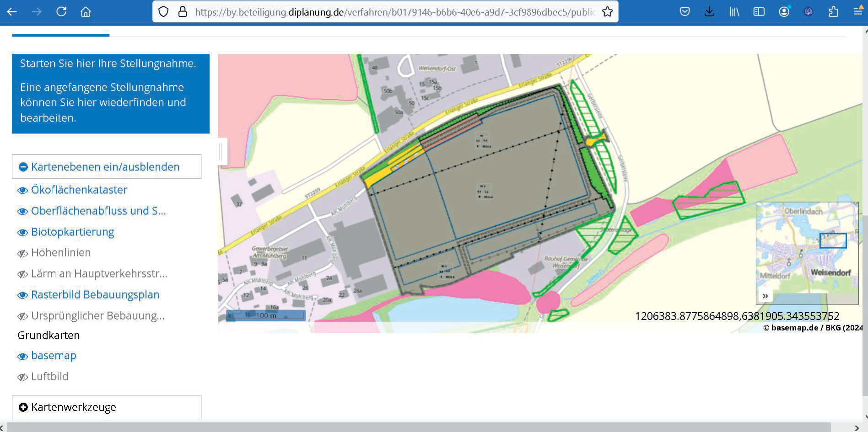The width and height of the screenshot is (868, 432).
Task: Toggle Rasterbild Bebauungsplan layer visibility
Action: point(22,295)
